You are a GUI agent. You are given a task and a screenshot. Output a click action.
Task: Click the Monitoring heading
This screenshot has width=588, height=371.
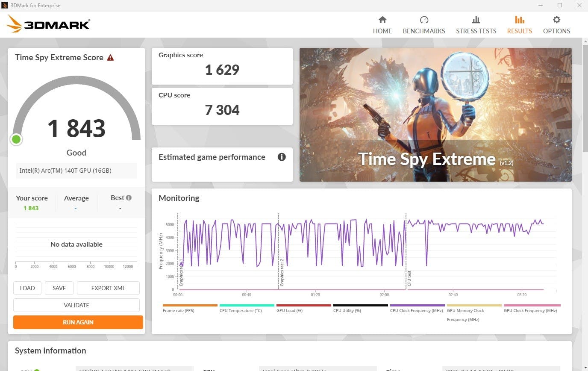pos(179,198)
